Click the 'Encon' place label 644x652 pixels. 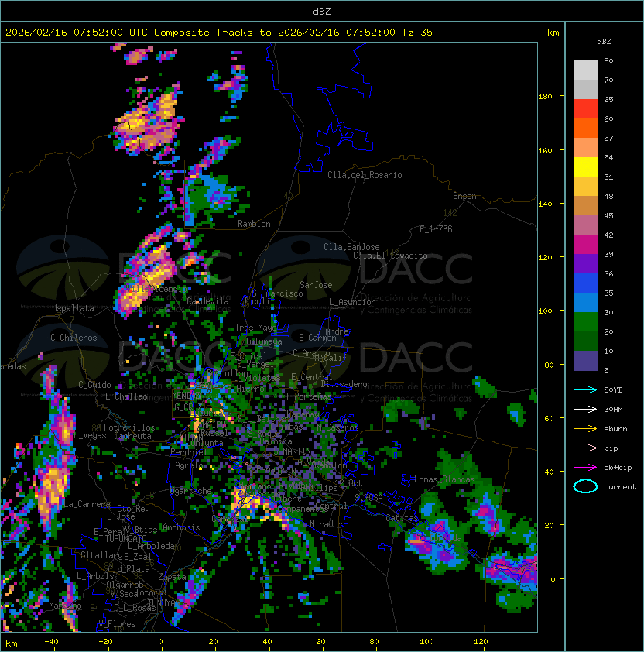point(464,196)
